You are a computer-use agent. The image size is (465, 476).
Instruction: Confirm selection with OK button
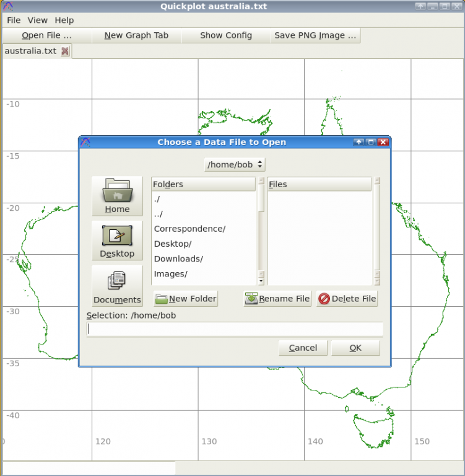click(355, 348)
